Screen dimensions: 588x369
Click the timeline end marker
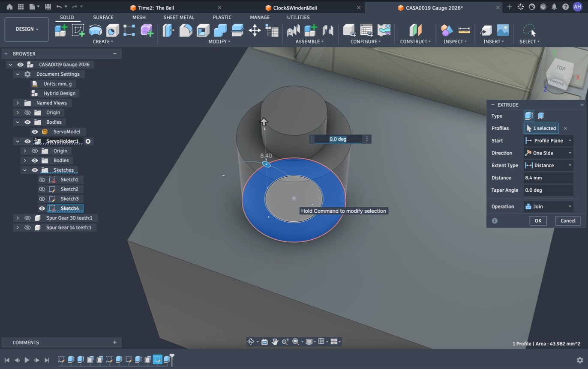tap(172, 360)
